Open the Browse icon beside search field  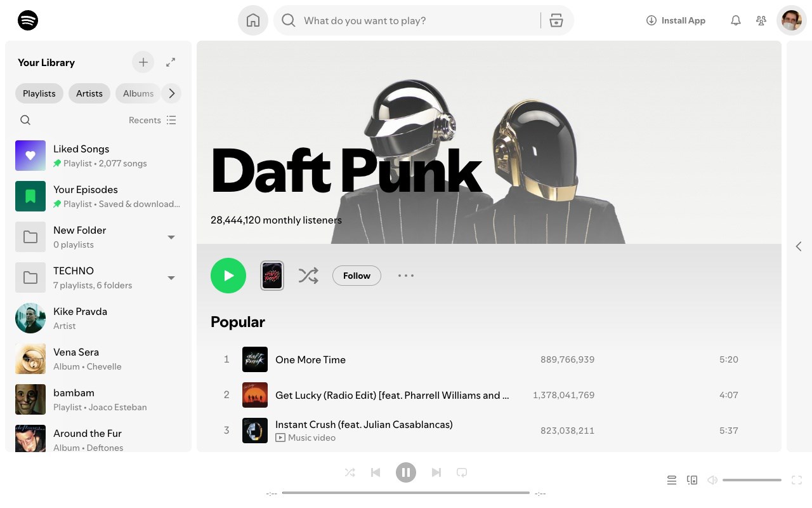click(x=556, y=20)
